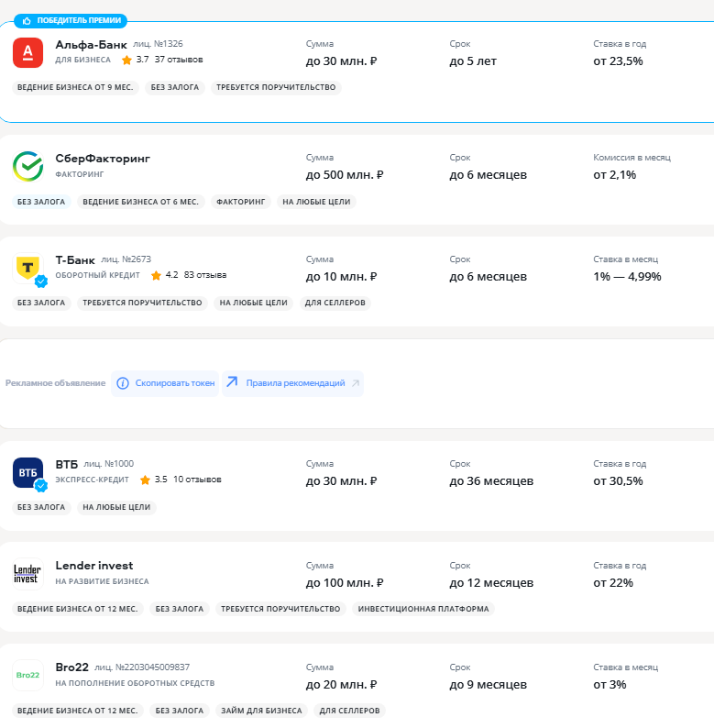
Task: Click the Факторинг tag in SberFactoring card
Action: click(x=240, y=202)
